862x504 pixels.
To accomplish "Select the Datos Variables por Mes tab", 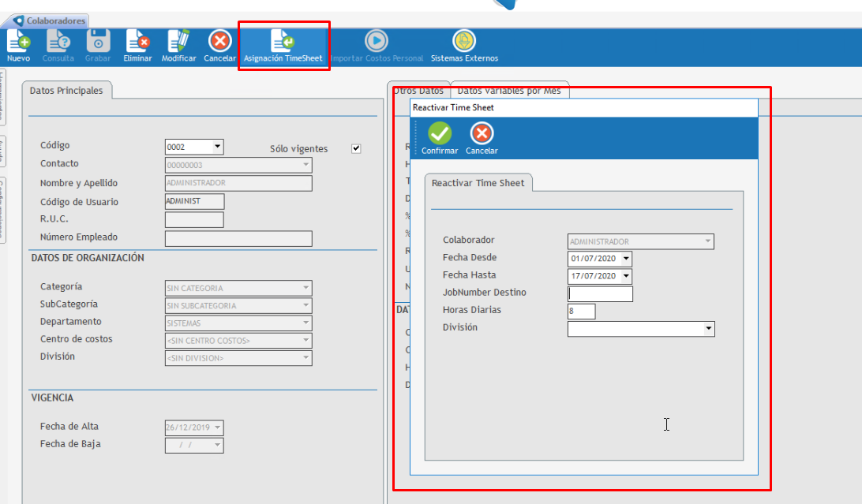I will [x=509, y=91].
